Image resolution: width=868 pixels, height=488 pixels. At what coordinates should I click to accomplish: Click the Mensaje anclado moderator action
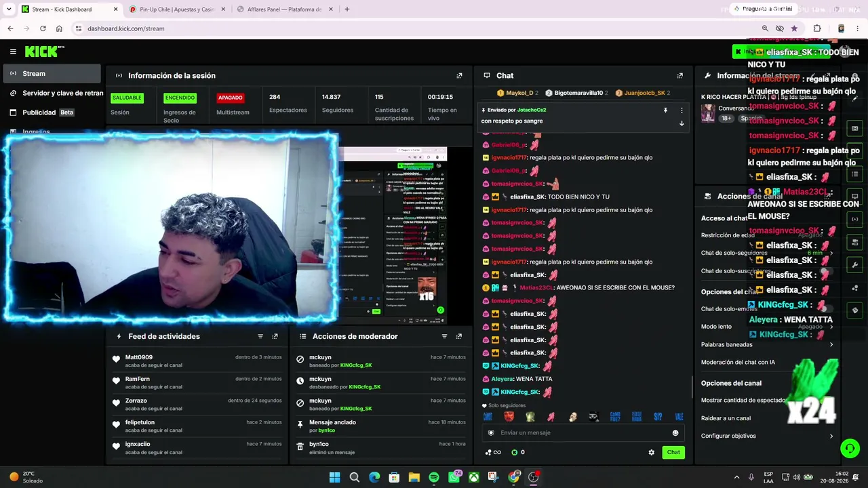332,422
